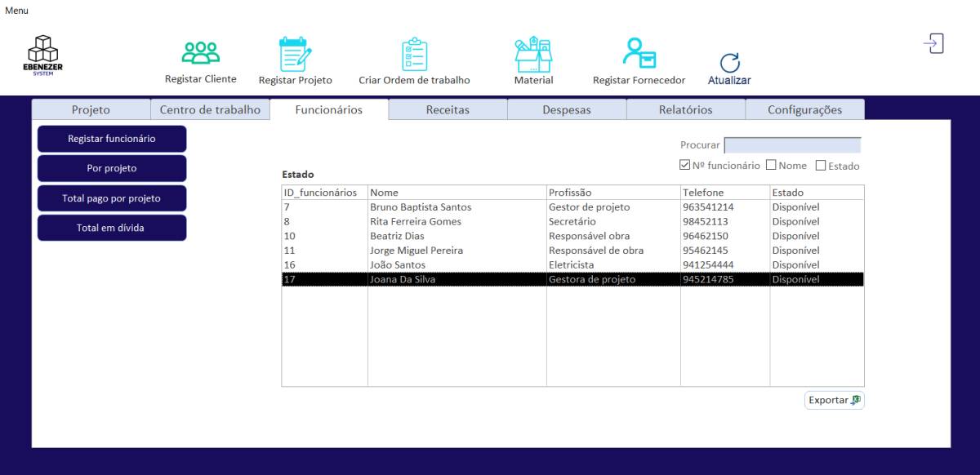Select the Jorge Miguel Pereira row
The height and width of the screenshot is (475, 980).
(572, 251)
